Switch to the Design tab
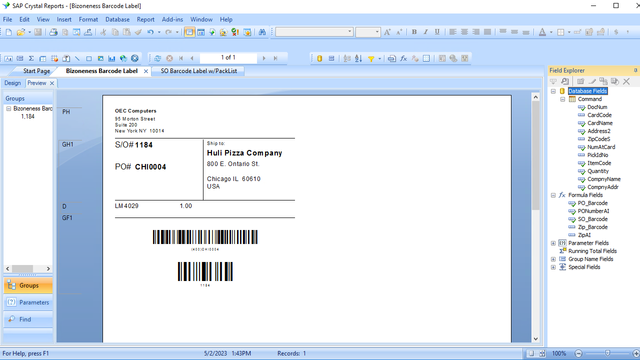This screenshot has width=640, height=360. 13,83
